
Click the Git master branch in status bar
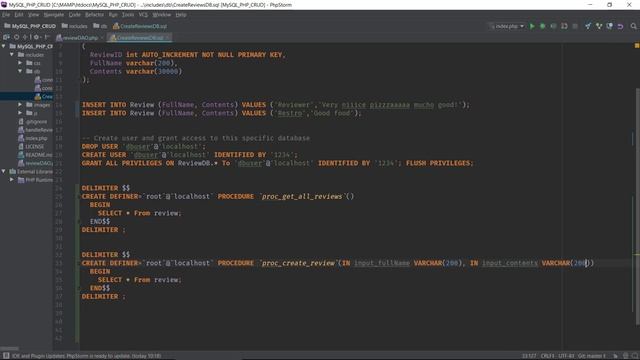pyautogui.click(x=591, y=356)
